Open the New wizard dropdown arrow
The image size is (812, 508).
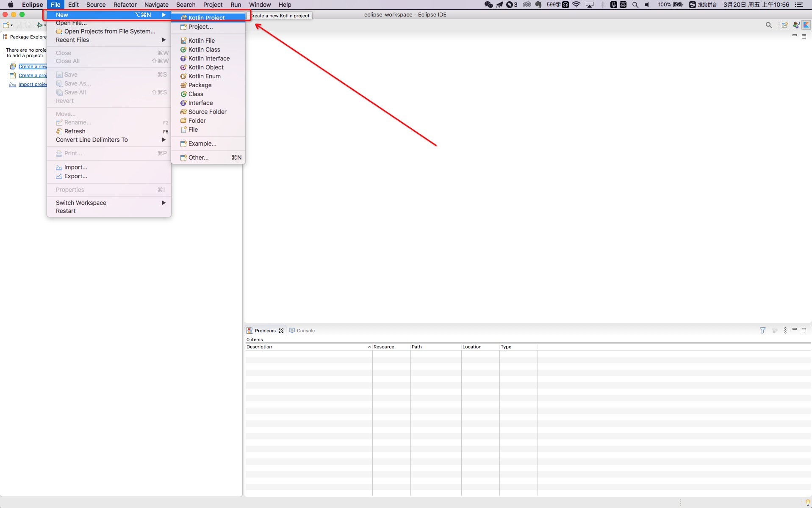click(11, 25)
